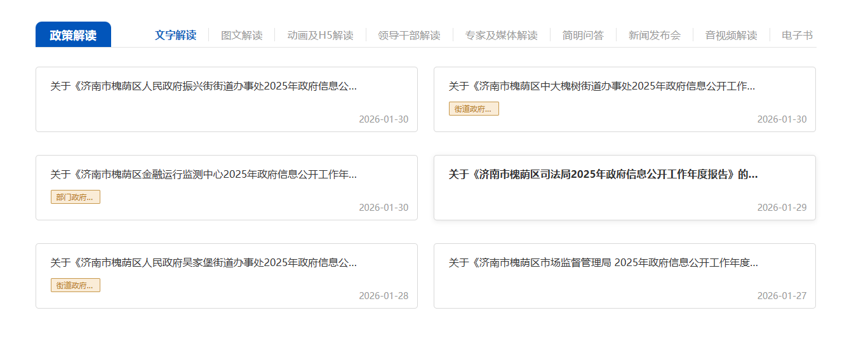Select the 动画及H5解读 tab
The width and height of the screenshot is (868, 348).
[x=320, y=35]
